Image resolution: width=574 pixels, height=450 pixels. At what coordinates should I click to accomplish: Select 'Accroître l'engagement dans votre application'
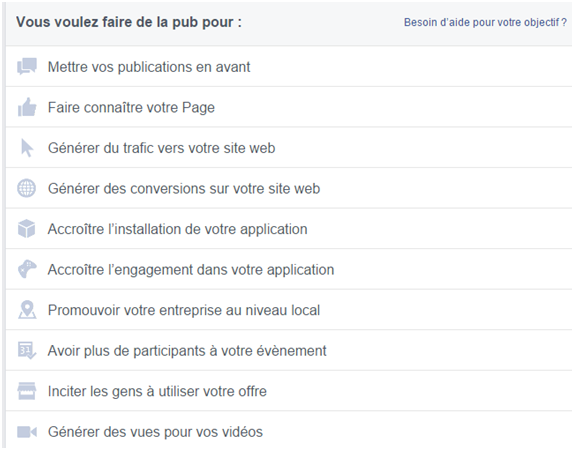[289, 269]
